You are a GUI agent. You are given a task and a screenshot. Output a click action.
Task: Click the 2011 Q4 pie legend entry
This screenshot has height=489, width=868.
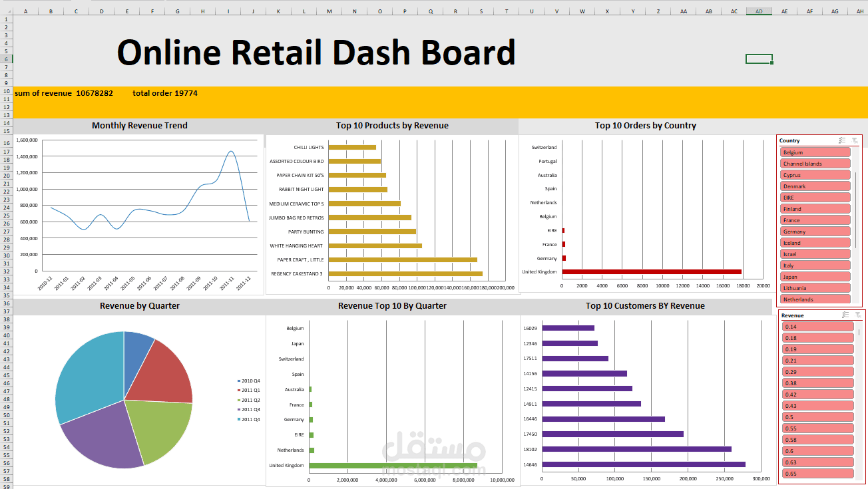coord(249,419)
